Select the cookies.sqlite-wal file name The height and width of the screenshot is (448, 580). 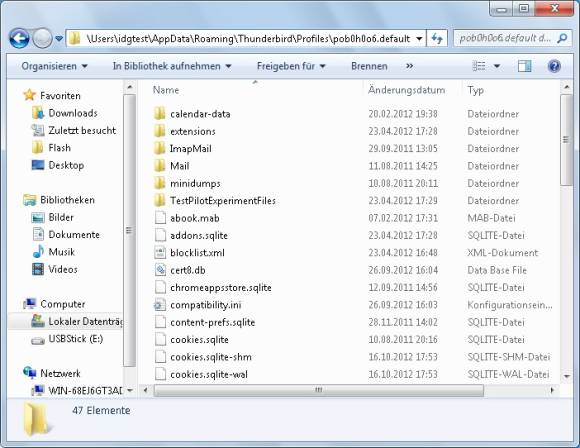point(209,374)
